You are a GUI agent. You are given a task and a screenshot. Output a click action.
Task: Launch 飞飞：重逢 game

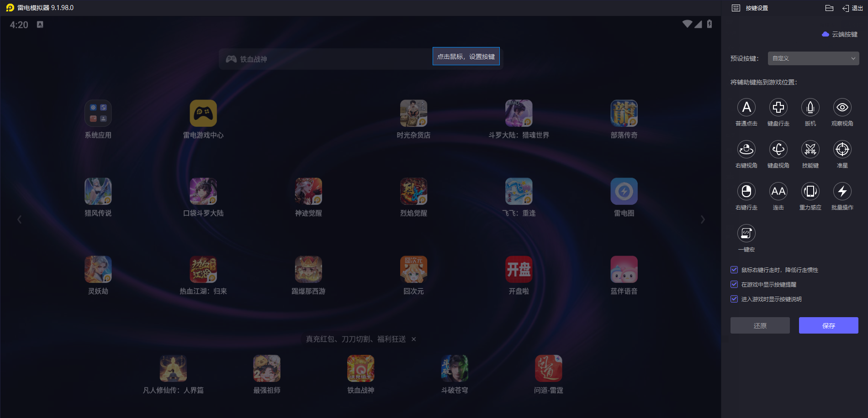(x=519, y=191)
